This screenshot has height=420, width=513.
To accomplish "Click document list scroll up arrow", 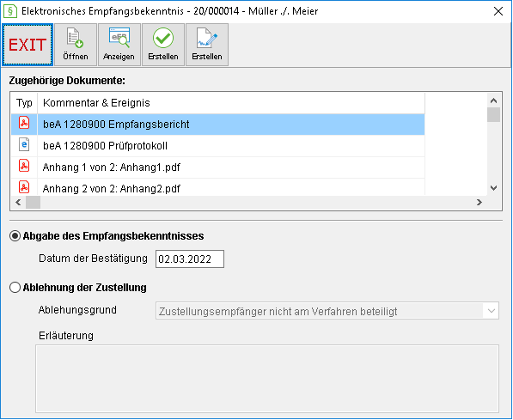I will point(494,100).
